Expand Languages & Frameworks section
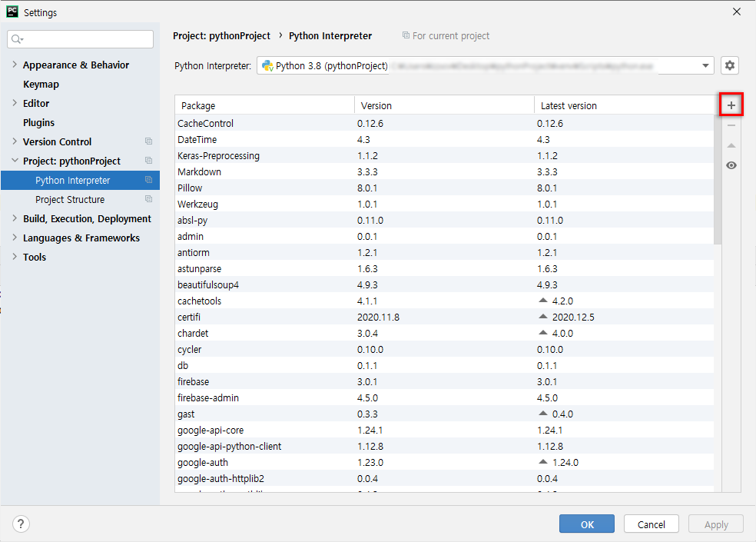756x542 pixels. (15, 238)
